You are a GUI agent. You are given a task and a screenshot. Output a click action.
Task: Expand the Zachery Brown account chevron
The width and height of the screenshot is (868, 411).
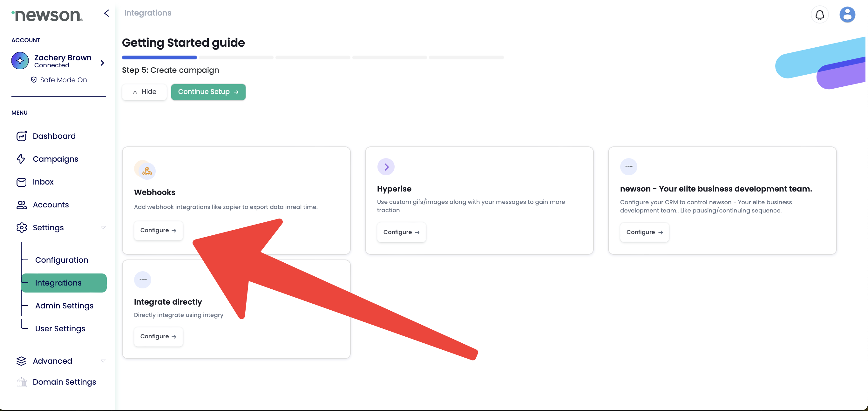pos(102,63)
